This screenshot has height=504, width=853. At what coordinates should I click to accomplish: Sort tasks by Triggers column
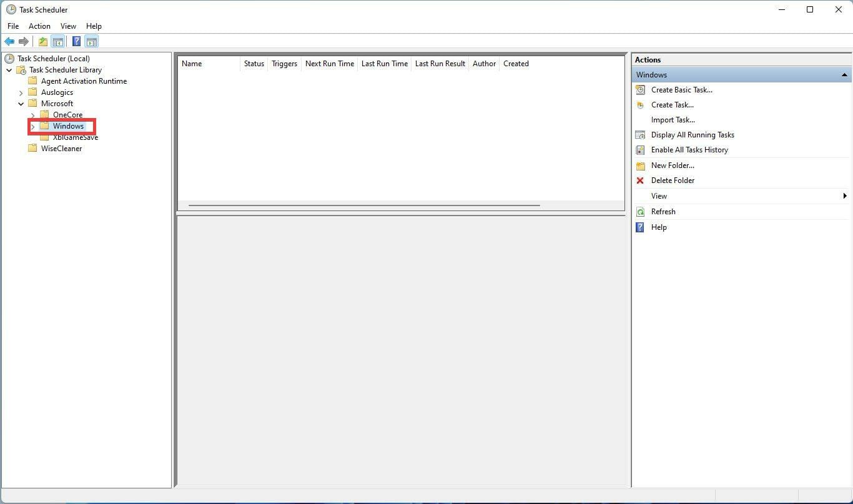pos(284,64)
